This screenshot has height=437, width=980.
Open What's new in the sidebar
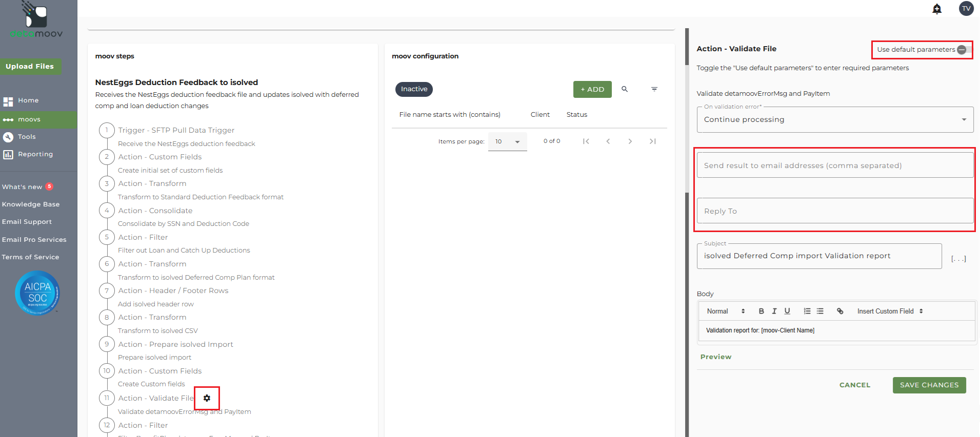point(22,187)
